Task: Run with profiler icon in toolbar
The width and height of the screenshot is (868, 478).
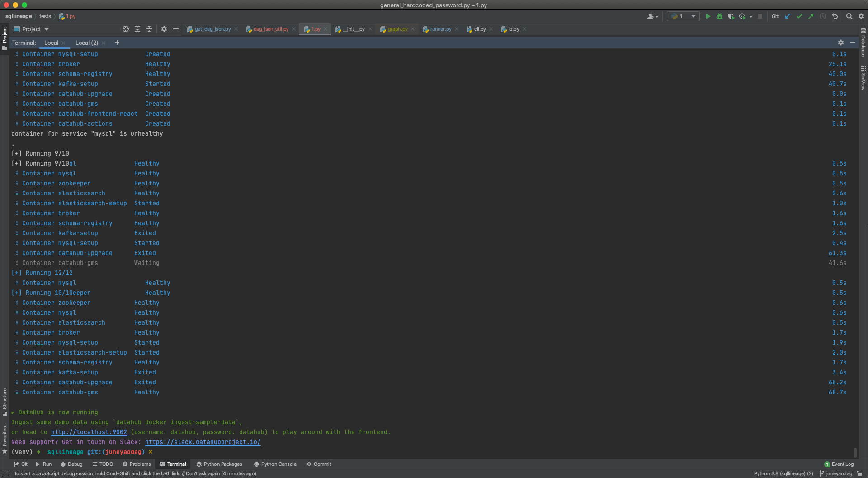Action: coord(742,16)
